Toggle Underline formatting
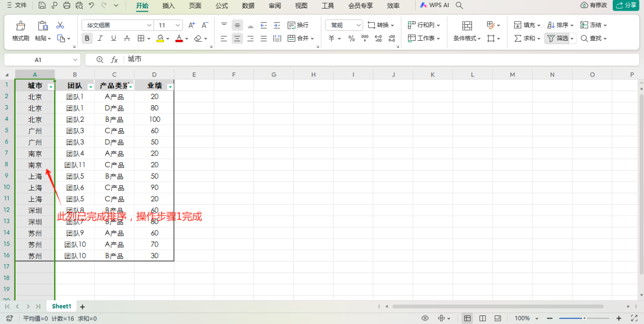The image size is (644, 324). 114,38
